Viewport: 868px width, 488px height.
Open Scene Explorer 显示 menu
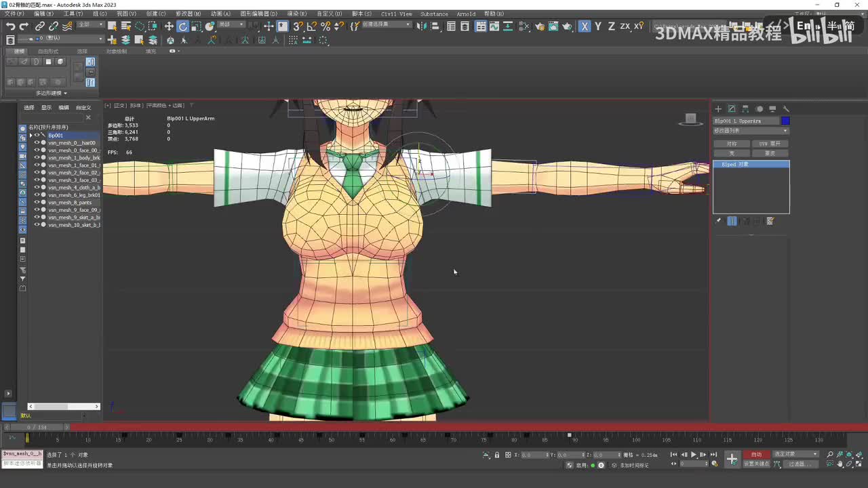[x=46, y=108]
